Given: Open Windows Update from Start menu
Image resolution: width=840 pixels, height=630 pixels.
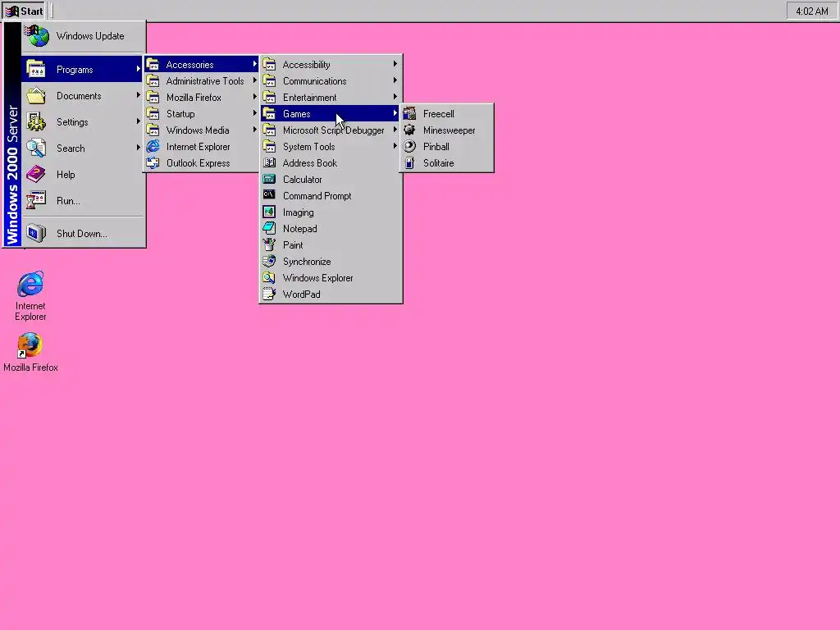Looking at the screenshot, I should coord(83,36).
